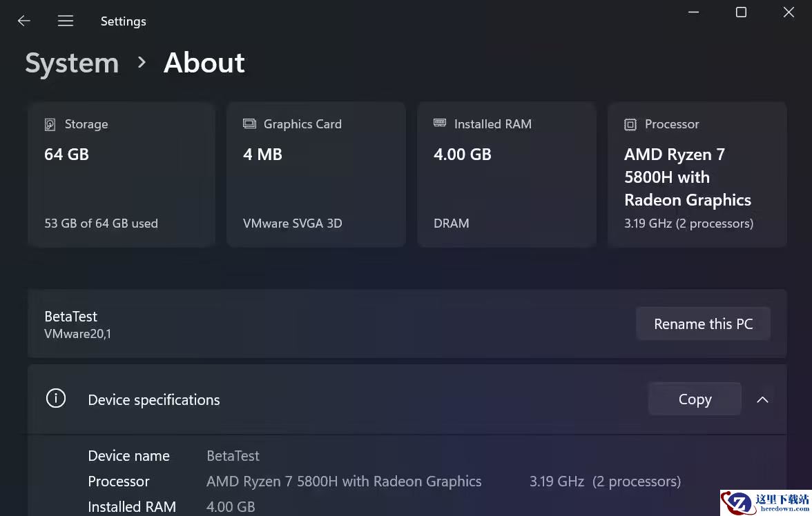Select the Processor card heading

click(x=672, y=124)
